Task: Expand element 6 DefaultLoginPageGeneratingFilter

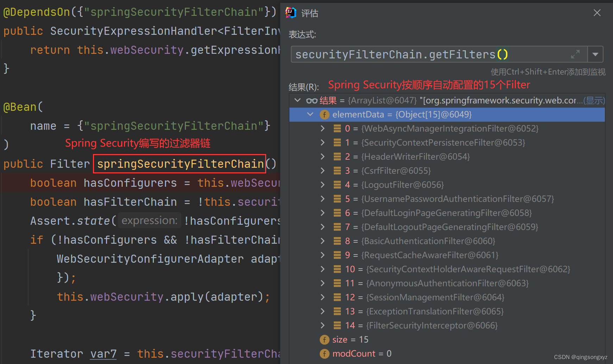Action: (x=323, y=213)
